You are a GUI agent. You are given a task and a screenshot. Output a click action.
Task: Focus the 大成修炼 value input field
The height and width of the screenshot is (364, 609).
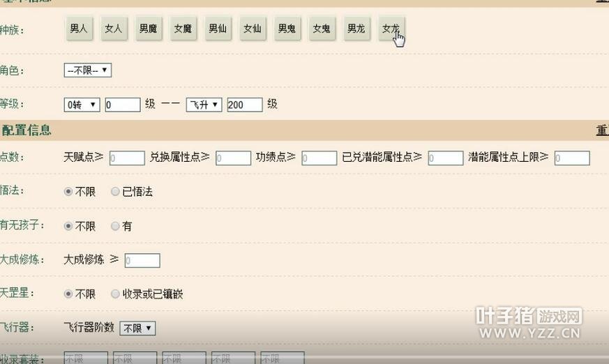coord(142,260)
